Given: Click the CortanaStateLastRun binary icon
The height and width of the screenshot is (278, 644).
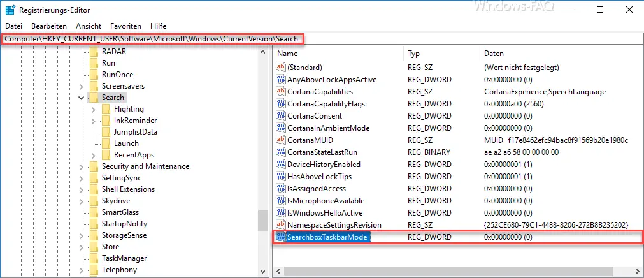Looking at the screenshot, I should pos(281,152).
